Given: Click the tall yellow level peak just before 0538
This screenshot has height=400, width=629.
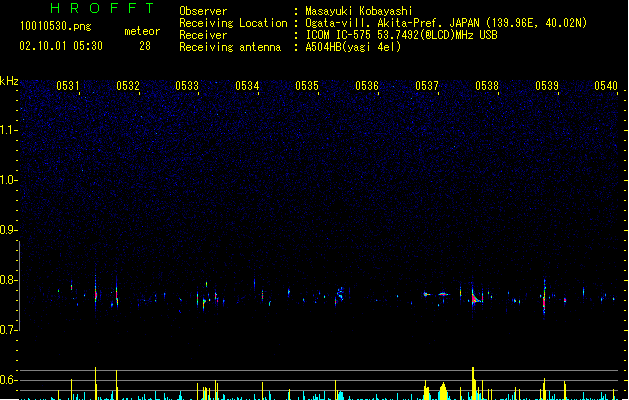Looking at the screenshot, I should click(x=473, y=383).
